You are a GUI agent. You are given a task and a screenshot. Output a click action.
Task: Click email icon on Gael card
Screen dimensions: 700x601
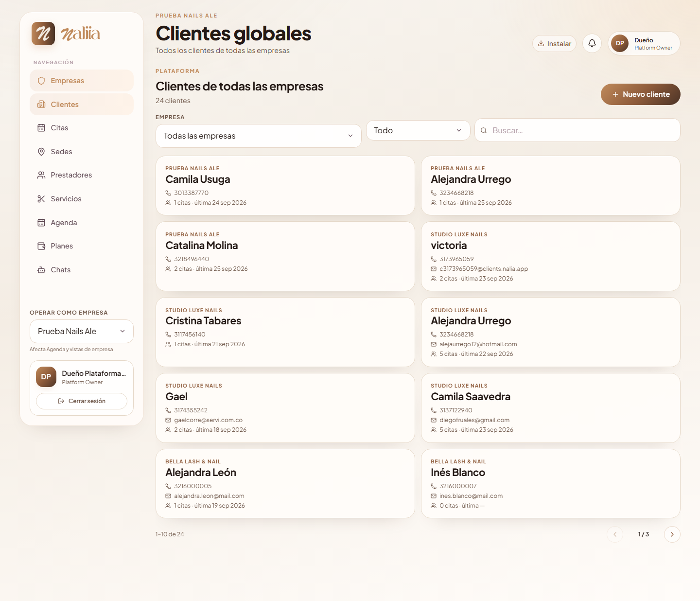168,420
